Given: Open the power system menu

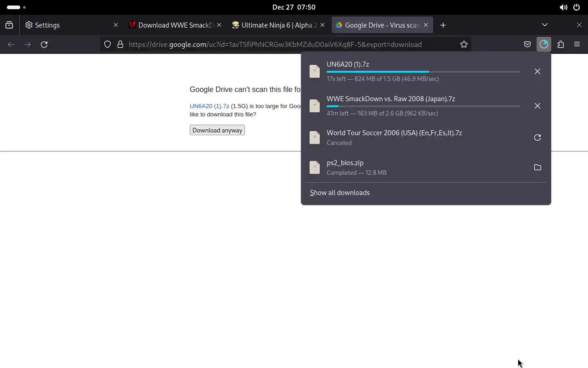Looking at the screenshot, I should tap(577, 7).
